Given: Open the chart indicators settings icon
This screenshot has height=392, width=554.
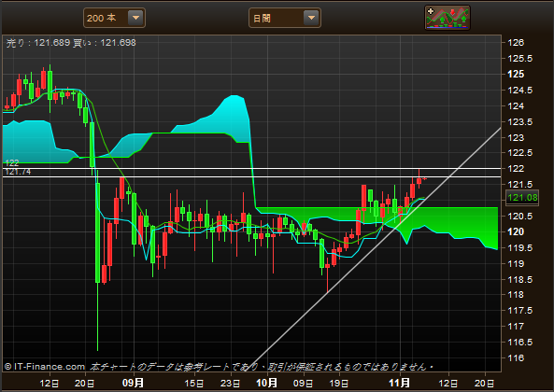Looking at the screenshot, I should pyautogui.click(x=447, y=18).
